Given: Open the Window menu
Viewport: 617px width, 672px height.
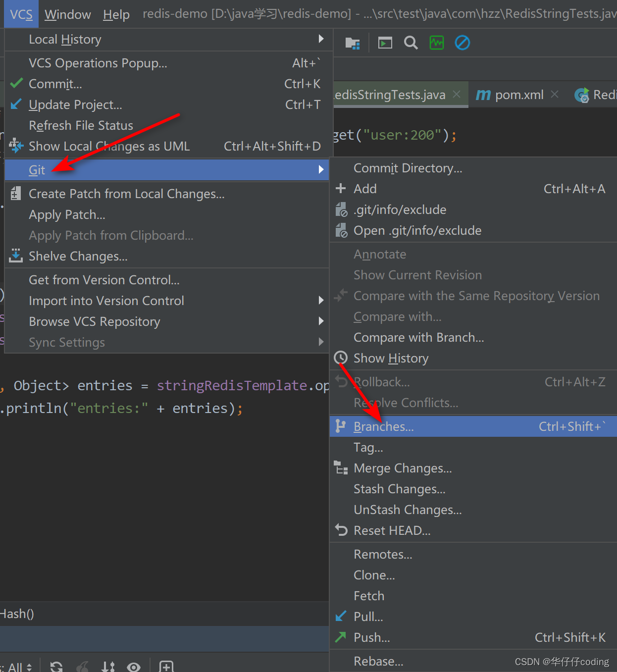Looking at the screenshot, I should point(67,14).
